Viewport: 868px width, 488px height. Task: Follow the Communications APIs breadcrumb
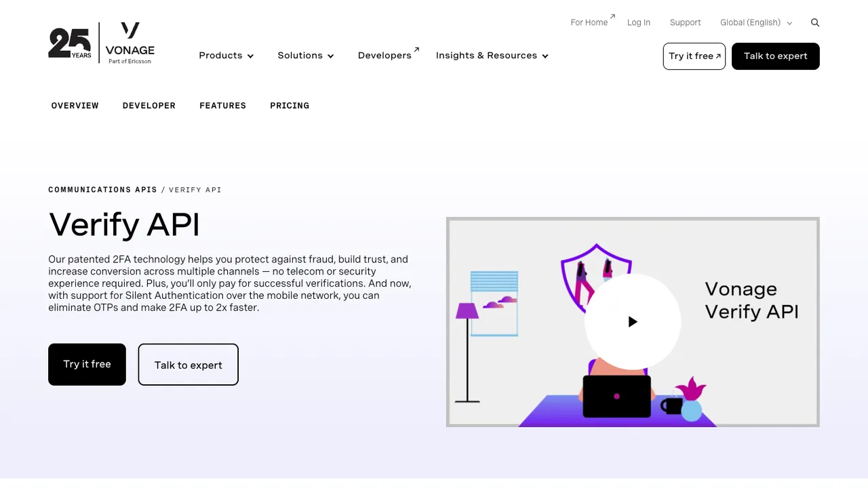coord(102,190)
